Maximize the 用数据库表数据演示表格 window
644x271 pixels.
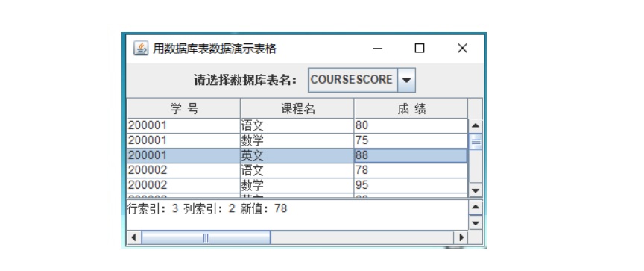tap(420, 49)
